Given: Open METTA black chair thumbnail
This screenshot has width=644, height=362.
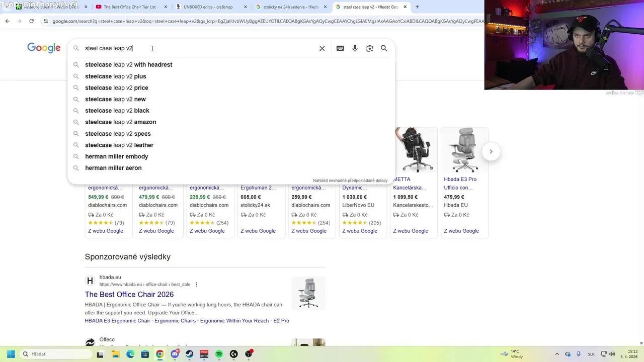Looking at the screenshot, I should (416, 150).
